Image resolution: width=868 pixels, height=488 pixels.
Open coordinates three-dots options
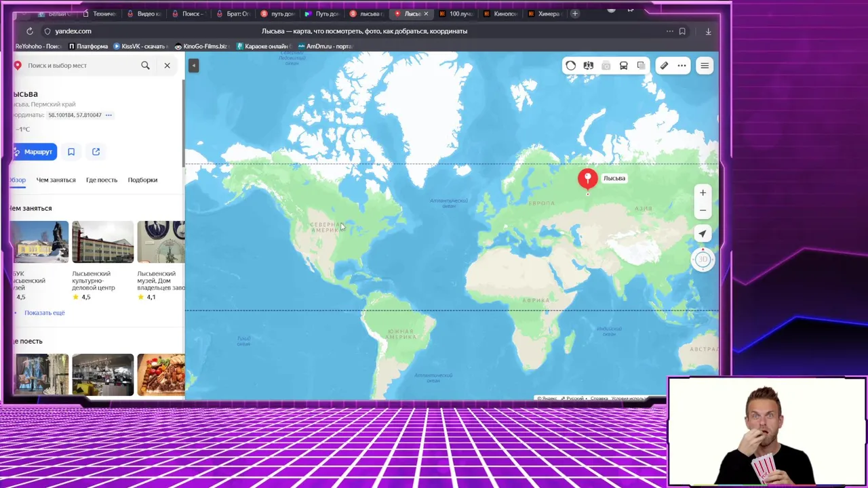point(108,115)
